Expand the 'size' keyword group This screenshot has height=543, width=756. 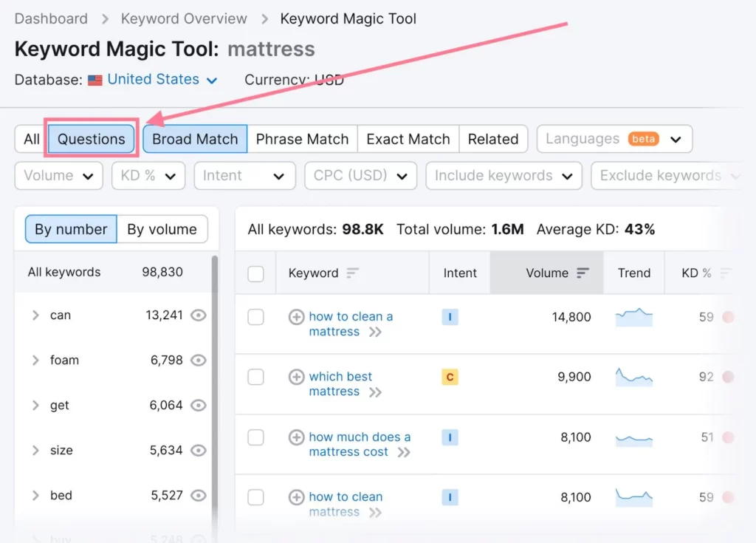tap(35, 450)
